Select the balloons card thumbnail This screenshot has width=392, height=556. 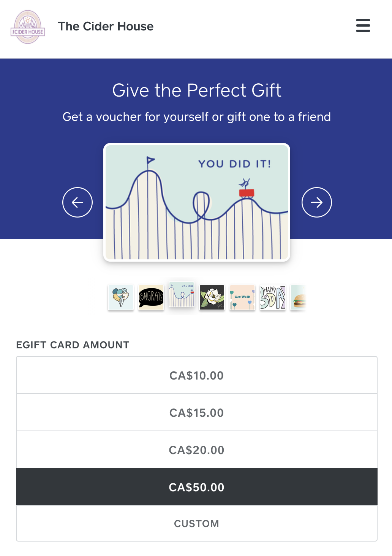(x=121, y=297)
